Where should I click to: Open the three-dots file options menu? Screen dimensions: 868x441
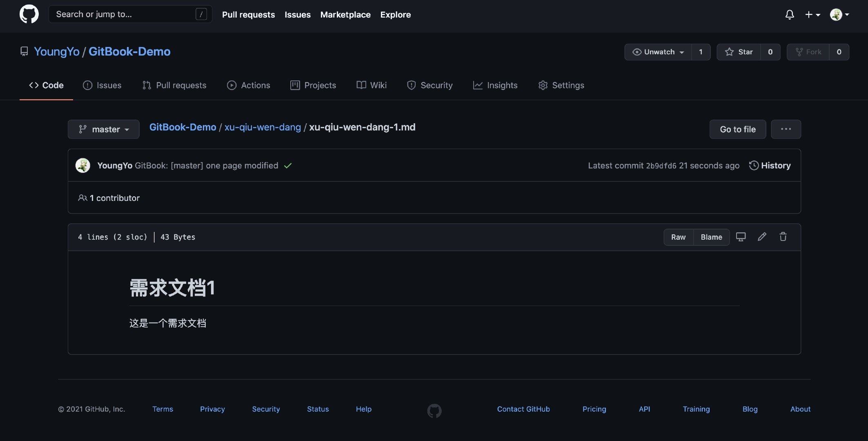(x=786, y=129)
